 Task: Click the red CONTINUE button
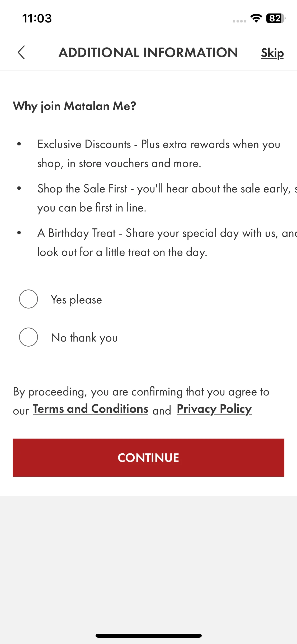click(148, 458)
